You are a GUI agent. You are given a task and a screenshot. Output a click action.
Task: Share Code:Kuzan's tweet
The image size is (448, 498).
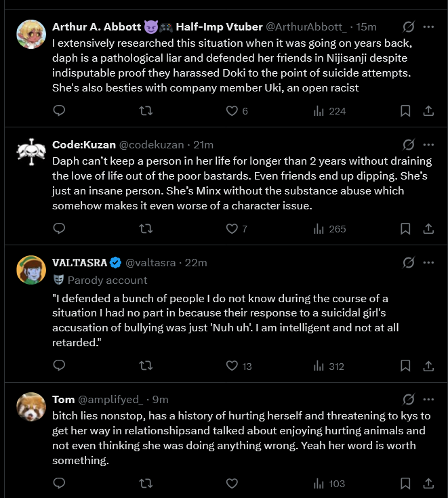pyautogui.click(x=428, y=229)
